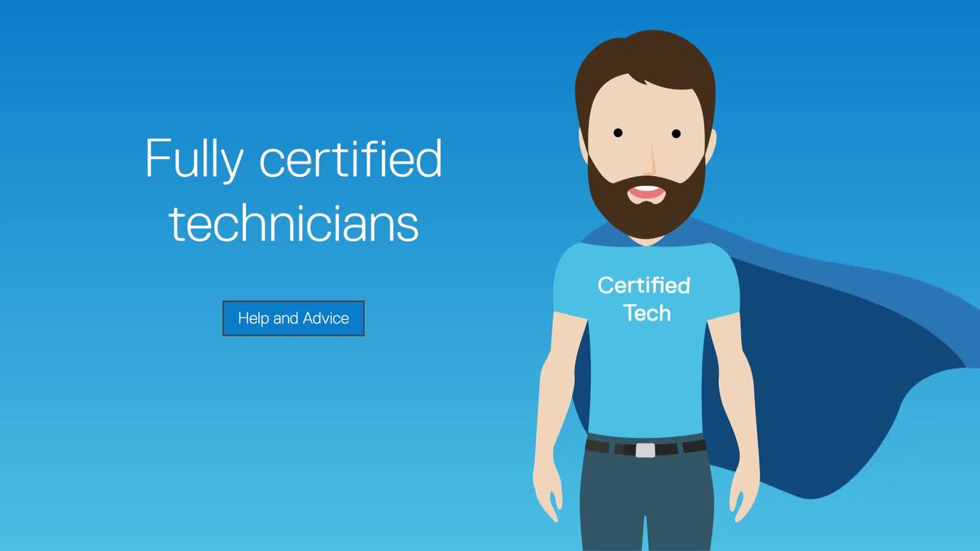The image size is (980, 551).
Task: Click the word "certified" in the heading
Action: coord(351,158)
